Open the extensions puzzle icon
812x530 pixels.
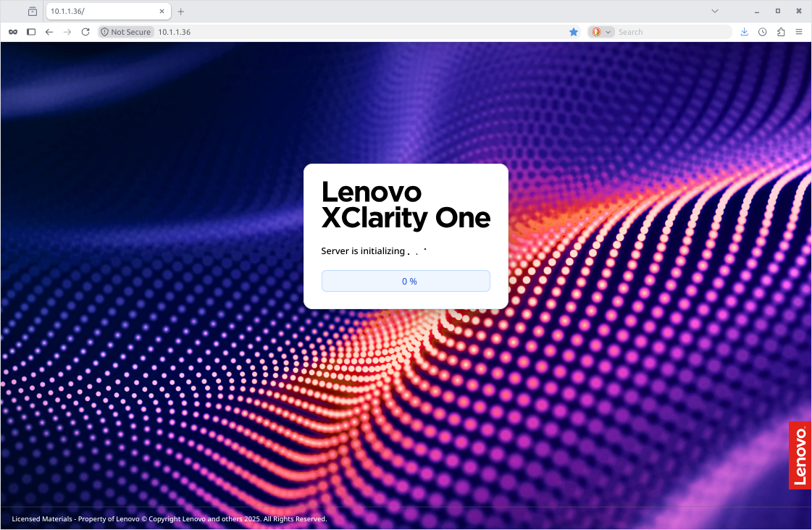(x=781, y=32)
